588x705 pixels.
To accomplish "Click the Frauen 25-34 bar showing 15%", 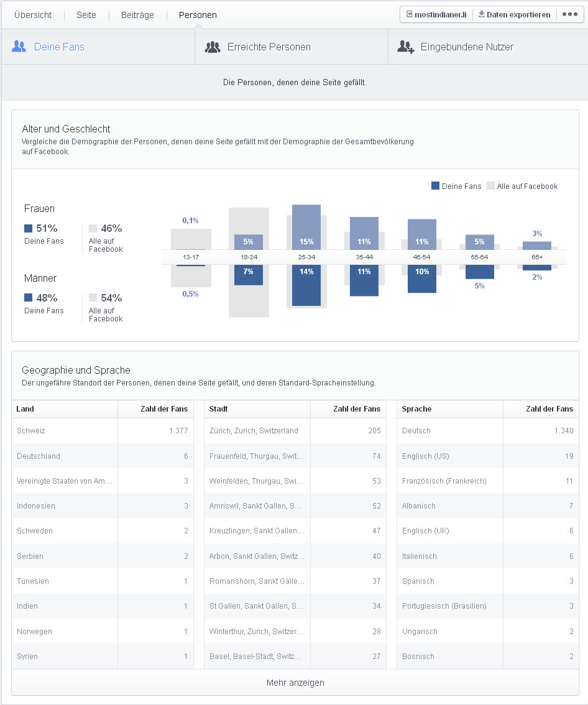I will [306, 227].
